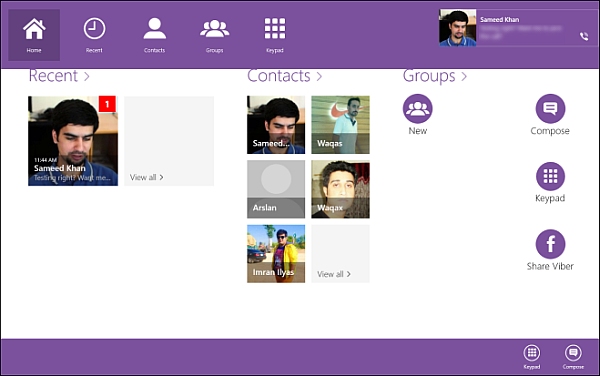Click View all under Recent

click(x=169, y=141)
